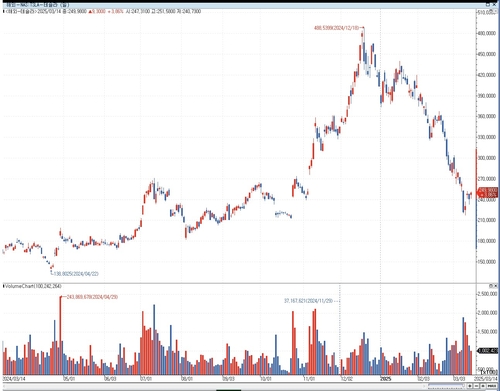Click the VolumeChart indicator label
Screen dimensions: 500x391
32,286
